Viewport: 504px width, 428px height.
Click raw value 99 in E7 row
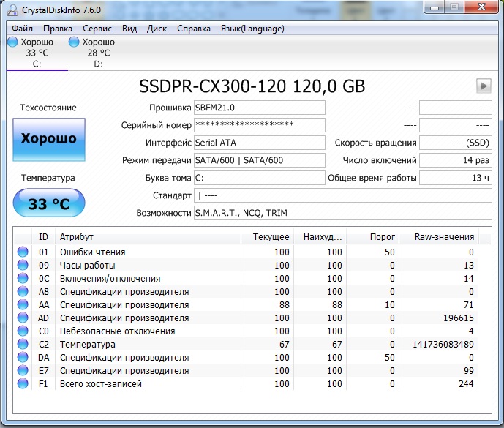pyautogui.click(x=469, y=370)
